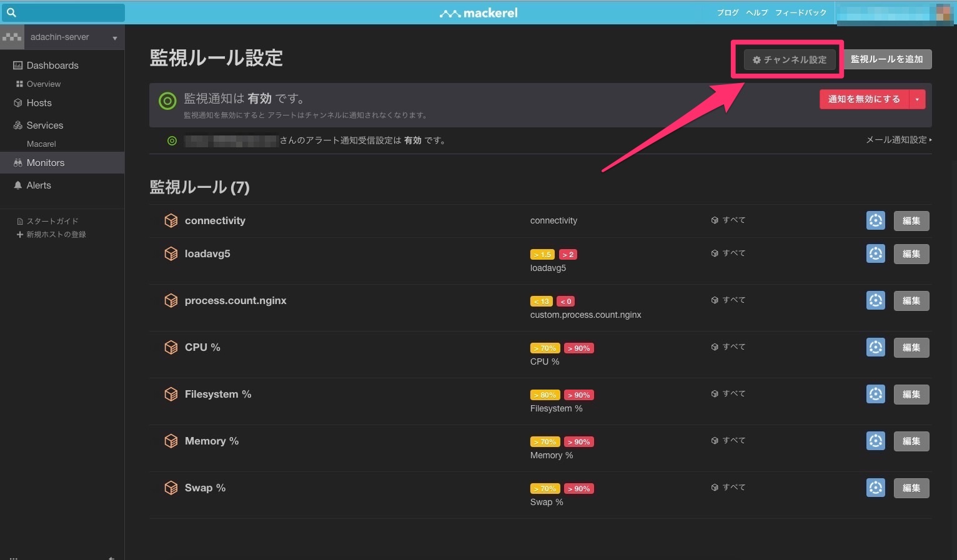Click the search magnifier icon
Screen dimensions: 957x560
click(11, 12)
